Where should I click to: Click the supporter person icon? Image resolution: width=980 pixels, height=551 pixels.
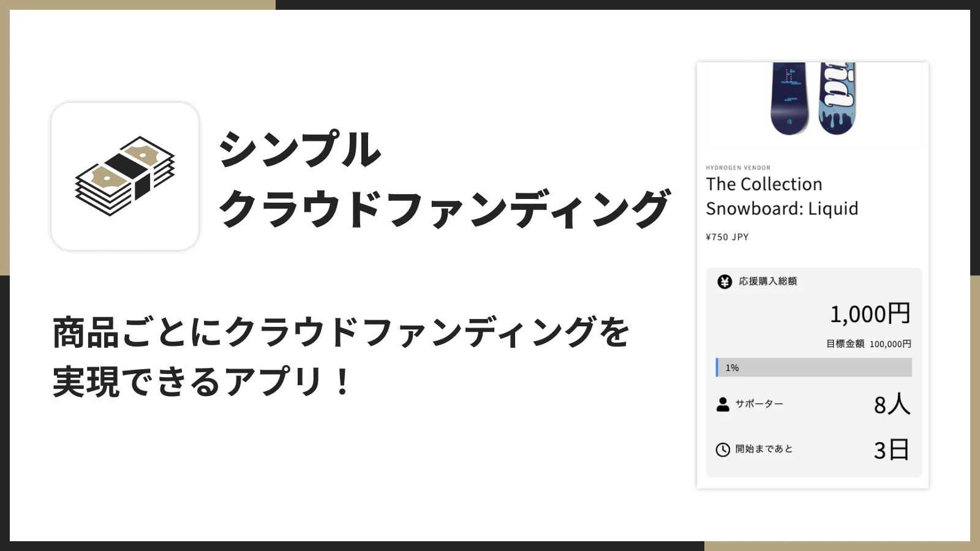coord(723,404)
